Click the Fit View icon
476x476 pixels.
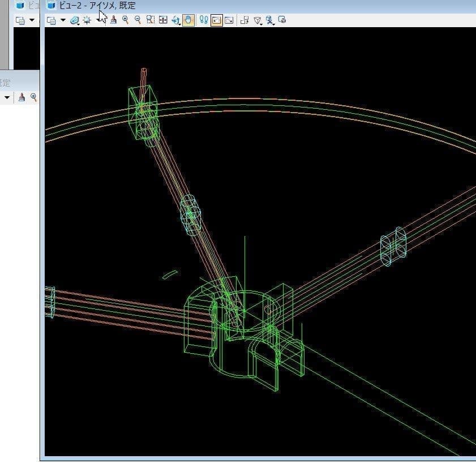tap(162, 20)
